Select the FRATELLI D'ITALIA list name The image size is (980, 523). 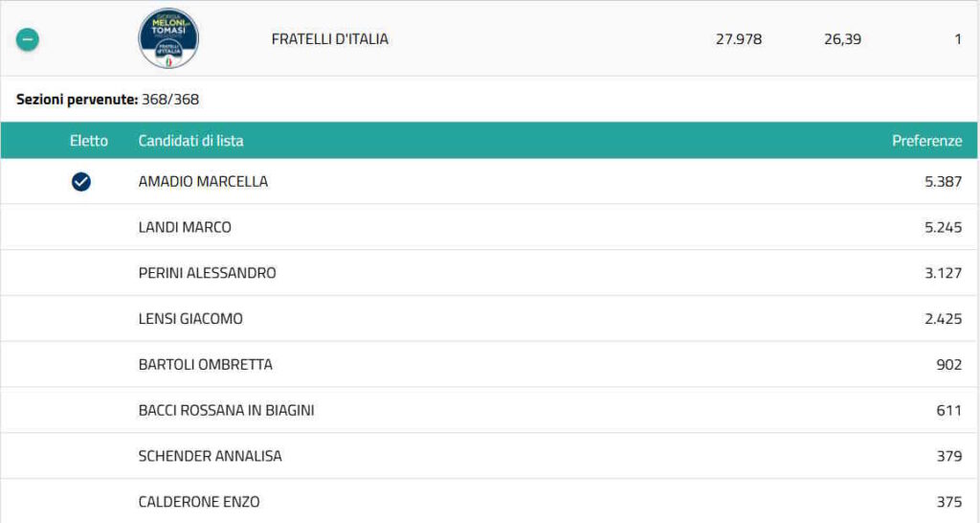click(x=330, y=39)
